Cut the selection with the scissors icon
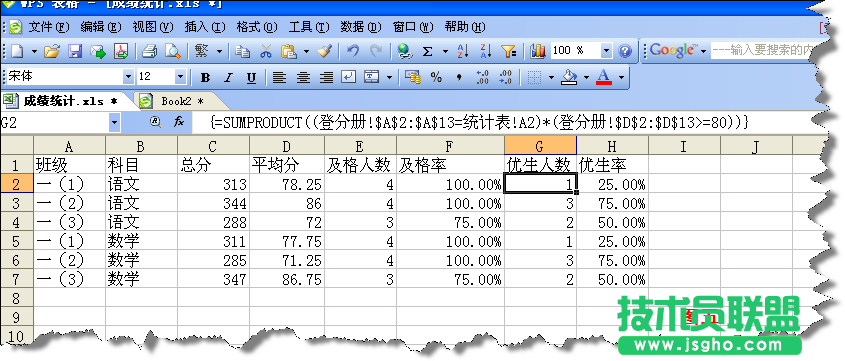 click(x=266, y=51)
